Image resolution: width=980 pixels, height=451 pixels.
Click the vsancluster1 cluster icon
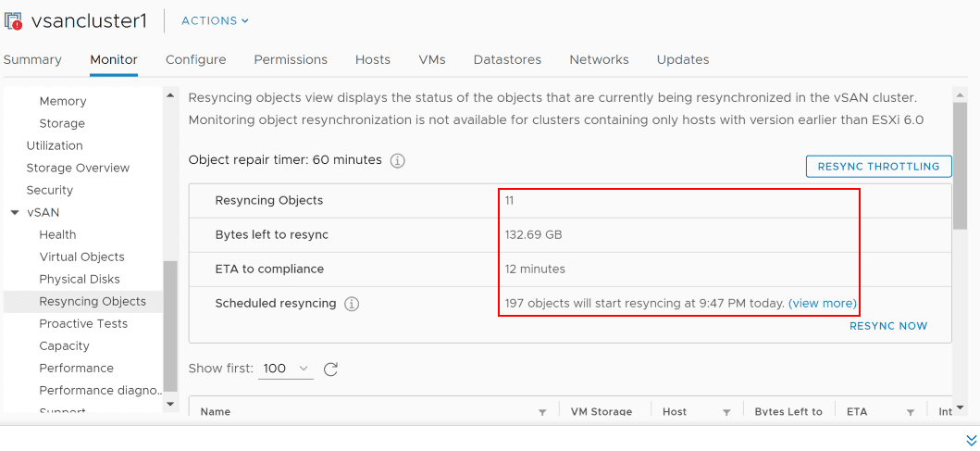14,20
